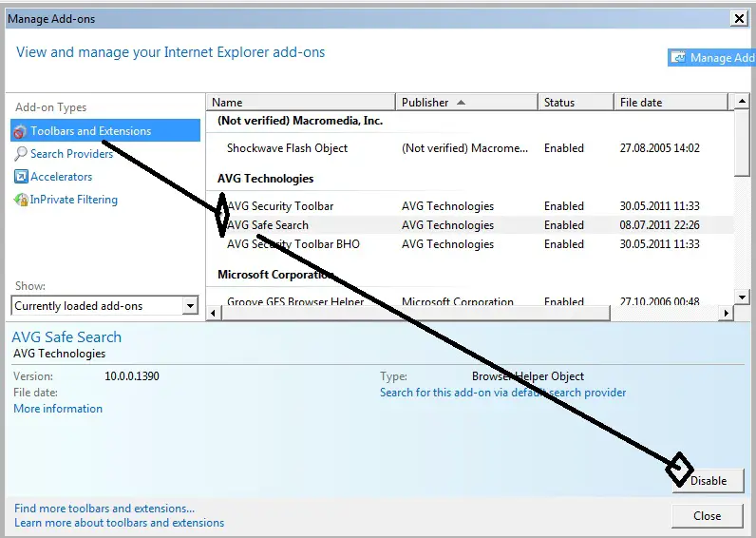Viewport: 756px width, 538px height.
Task: Click the Publisher sort arrow indicator
Action: tap(461, 103)
